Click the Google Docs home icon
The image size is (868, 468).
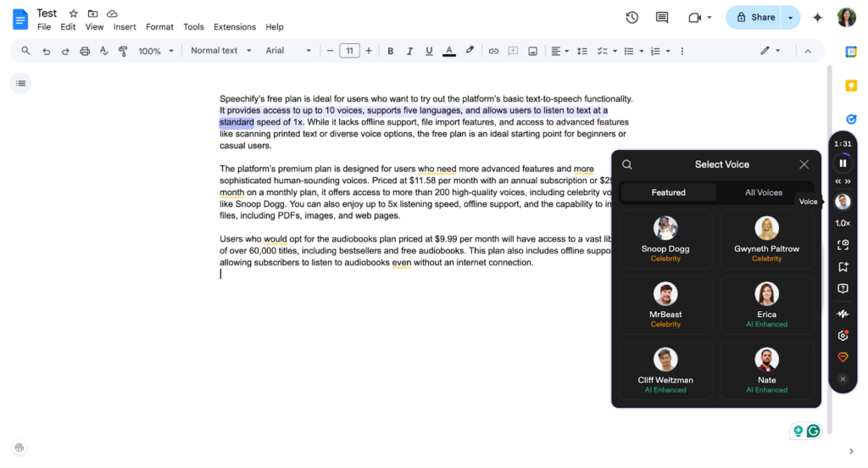pos(20,19)
